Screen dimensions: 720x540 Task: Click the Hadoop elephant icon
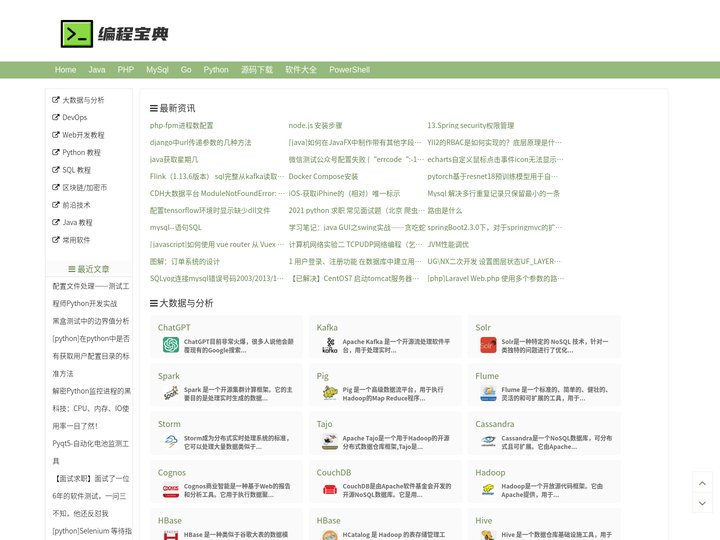[x=488, y=489]
